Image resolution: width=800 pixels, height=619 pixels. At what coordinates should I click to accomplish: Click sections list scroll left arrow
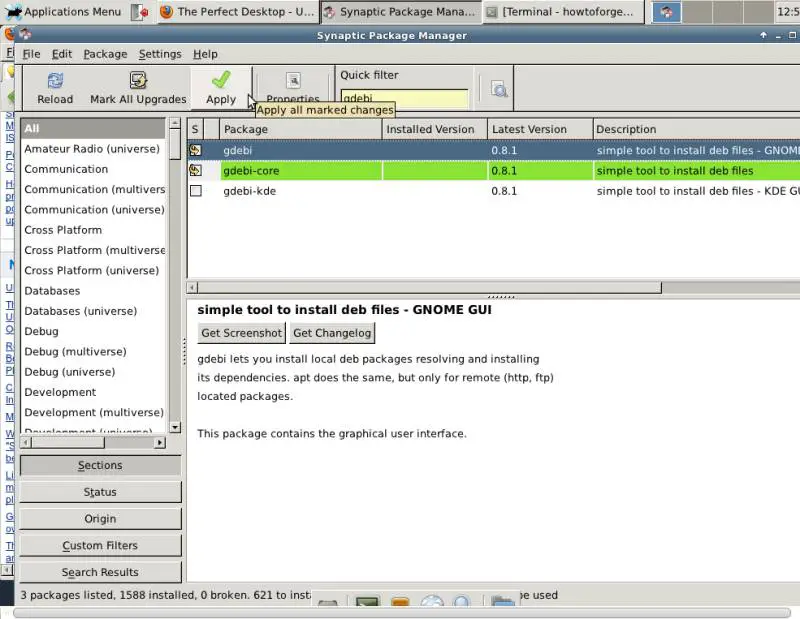(x=26, y=442)
